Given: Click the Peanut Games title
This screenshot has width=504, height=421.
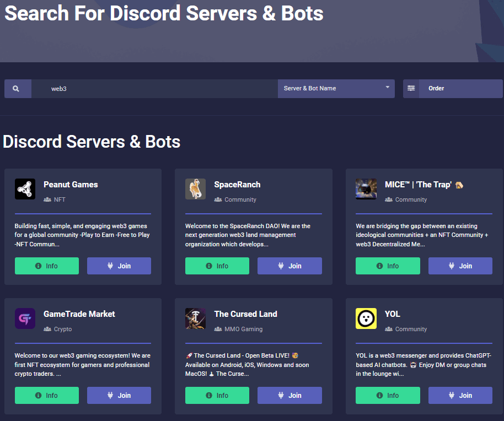Looking at the screenshot, I should coord(71,185).
